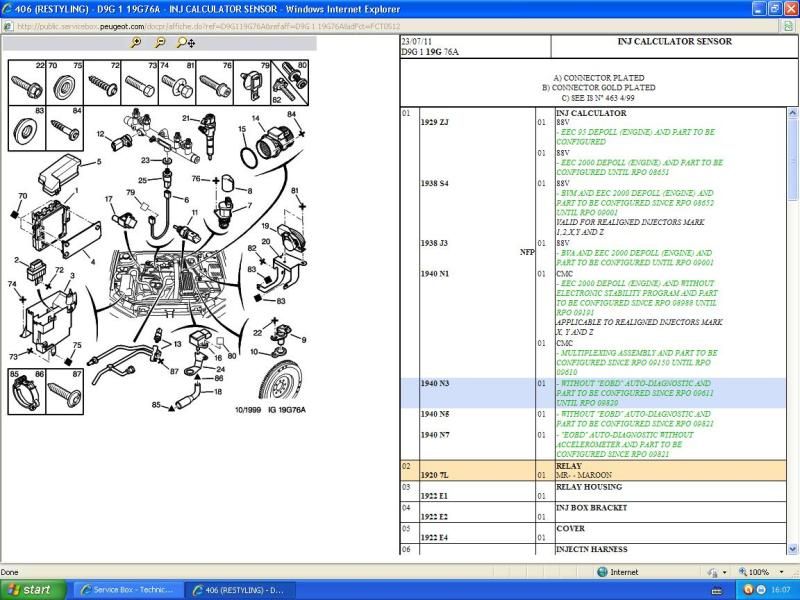Select the 406 (RESTYLING) taskbar window

[240, 590]
